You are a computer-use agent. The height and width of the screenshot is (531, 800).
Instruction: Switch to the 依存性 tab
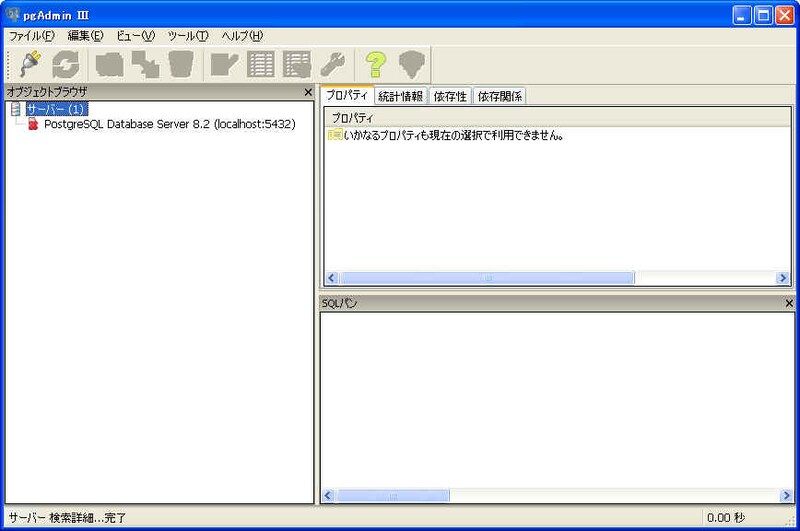pyautogui.click(x=450, y=96)
